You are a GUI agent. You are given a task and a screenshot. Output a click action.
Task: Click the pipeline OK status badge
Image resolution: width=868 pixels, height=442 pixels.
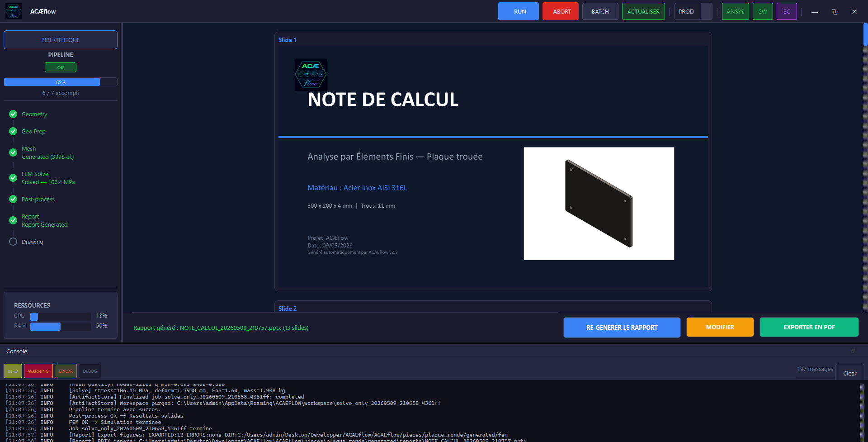pos(61,67)
